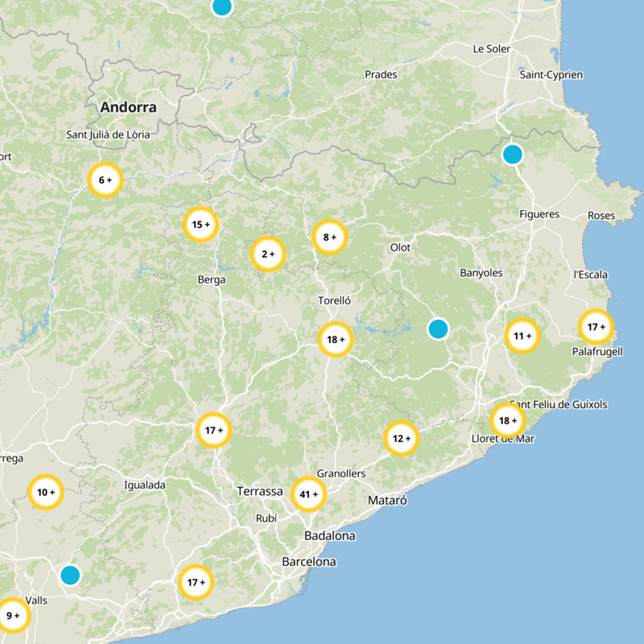Click the Torelló town label
Viewport: 644px width, 644px height.
coord(334,300)
